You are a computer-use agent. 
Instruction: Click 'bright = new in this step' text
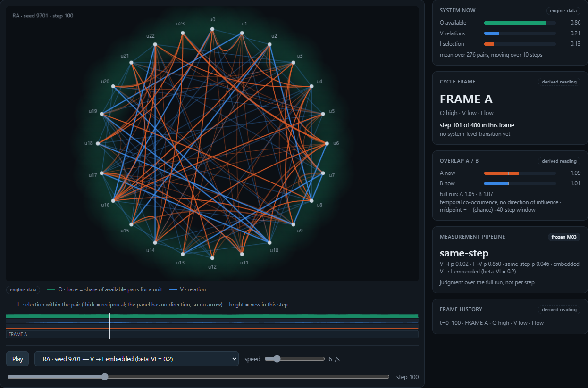[x=259, y=305]
